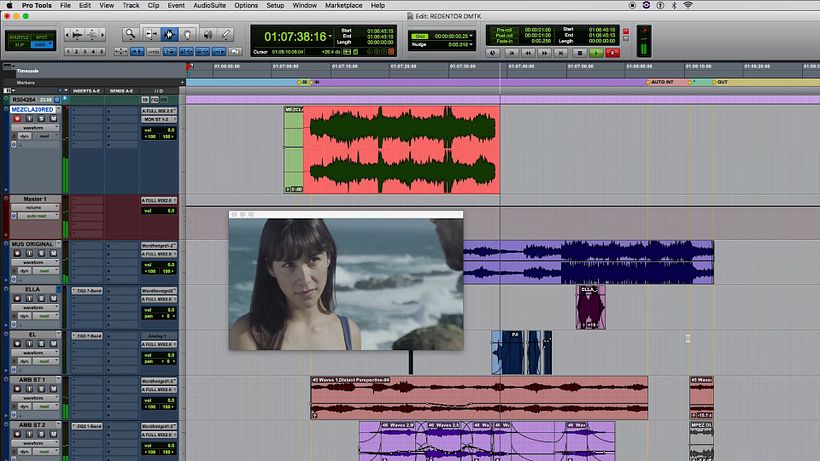This screenshot has height=461, width=820.
Task: Open MEZCLA20RED track view waveform selector
Action: click(x=36, y=128)
